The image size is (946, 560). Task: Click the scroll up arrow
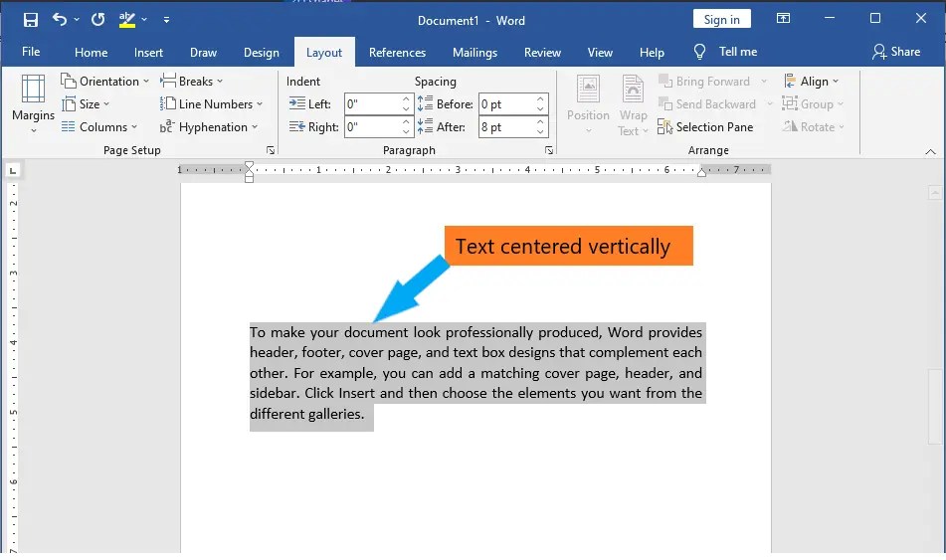click(x=934, y=193)
